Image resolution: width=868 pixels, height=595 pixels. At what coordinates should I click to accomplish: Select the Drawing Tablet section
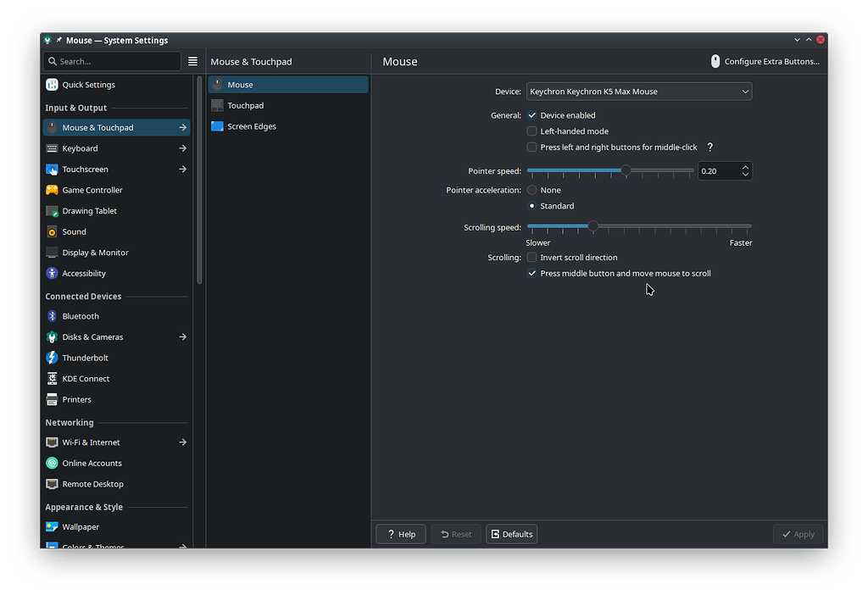tap(90, 210)
